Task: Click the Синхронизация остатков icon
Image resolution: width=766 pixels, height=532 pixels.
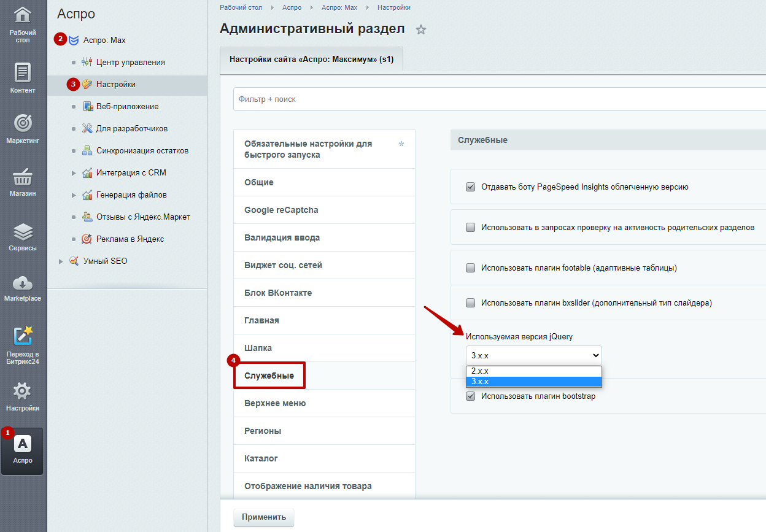Action: coord(87,150)
